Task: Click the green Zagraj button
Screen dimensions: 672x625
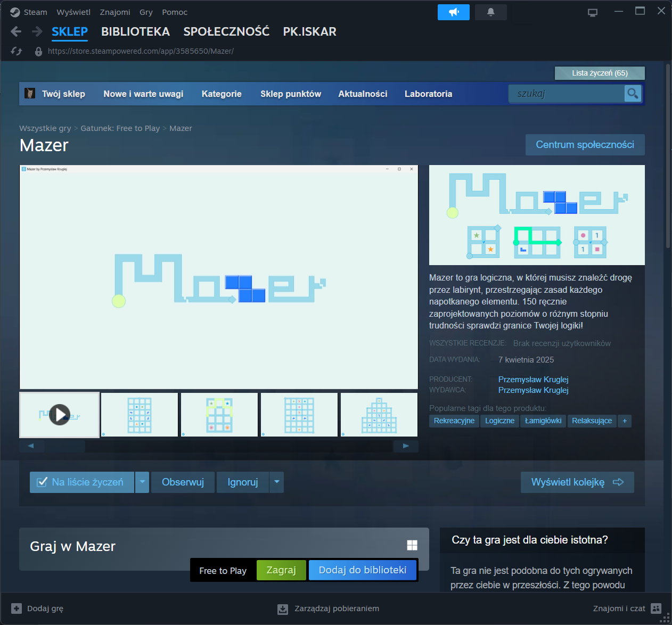Action: click(x=281, y=570)
